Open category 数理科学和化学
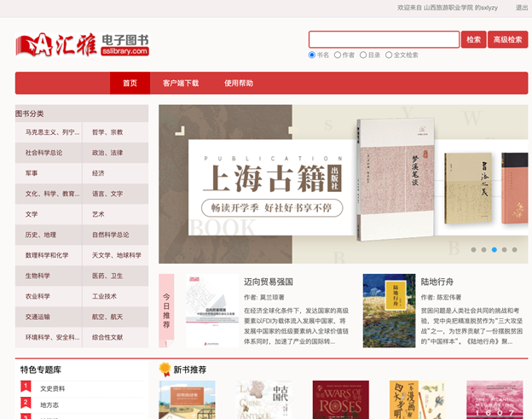This screenshot has height=419, width=532. click(x=49, y=255)
